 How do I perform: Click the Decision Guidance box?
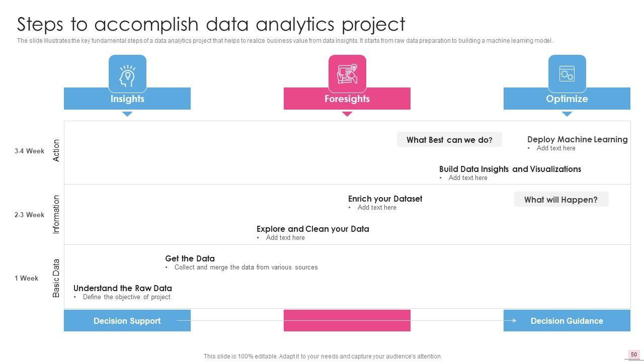567,321
